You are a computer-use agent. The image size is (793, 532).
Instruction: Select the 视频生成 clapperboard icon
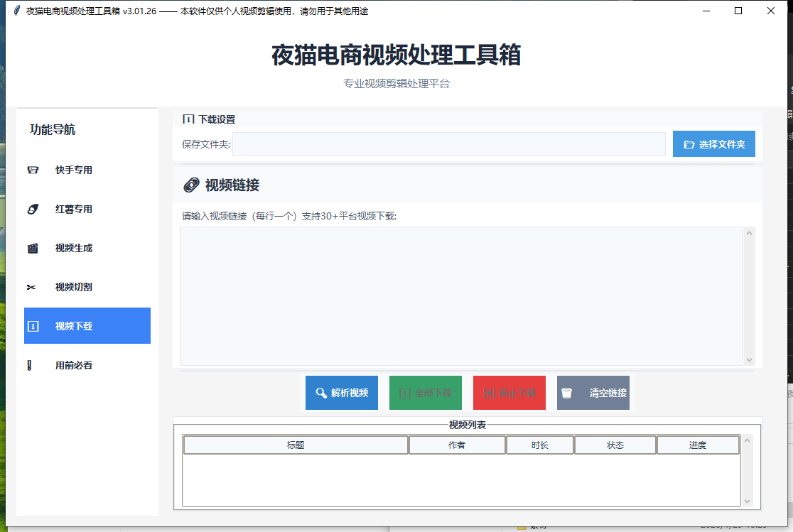pos(32,248)
